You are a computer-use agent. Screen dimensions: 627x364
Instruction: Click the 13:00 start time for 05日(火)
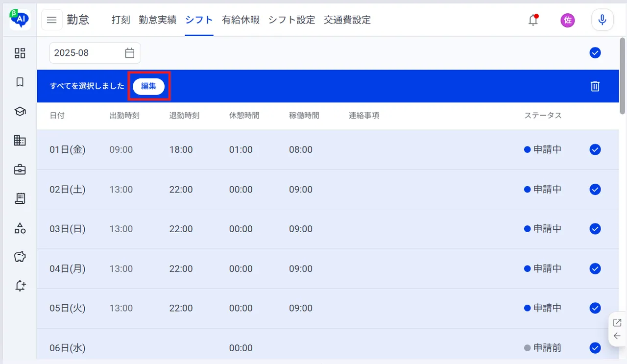click(x=121, y=308)
